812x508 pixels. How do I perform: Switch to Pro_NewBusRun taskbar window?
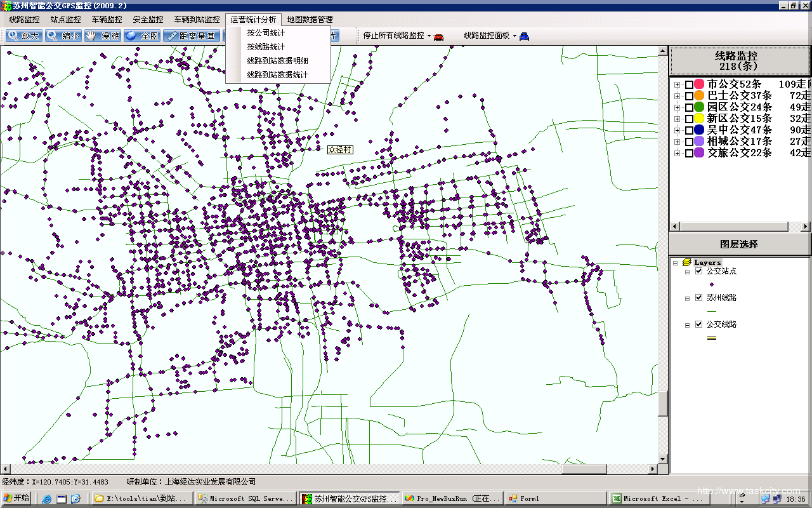pos(452,499)
